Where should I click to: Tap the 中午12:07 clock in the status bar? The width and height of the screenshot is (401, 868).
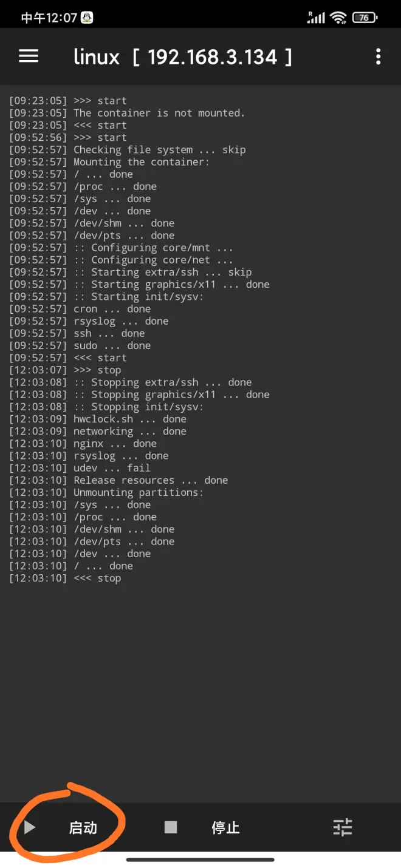click(49, 18)
